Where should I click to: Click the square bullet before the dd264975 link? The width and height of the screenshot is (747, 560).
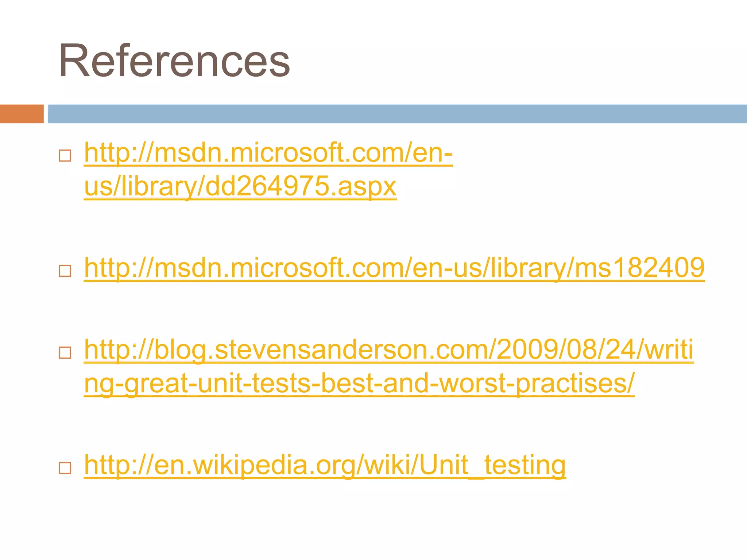[x=65, y=156]
